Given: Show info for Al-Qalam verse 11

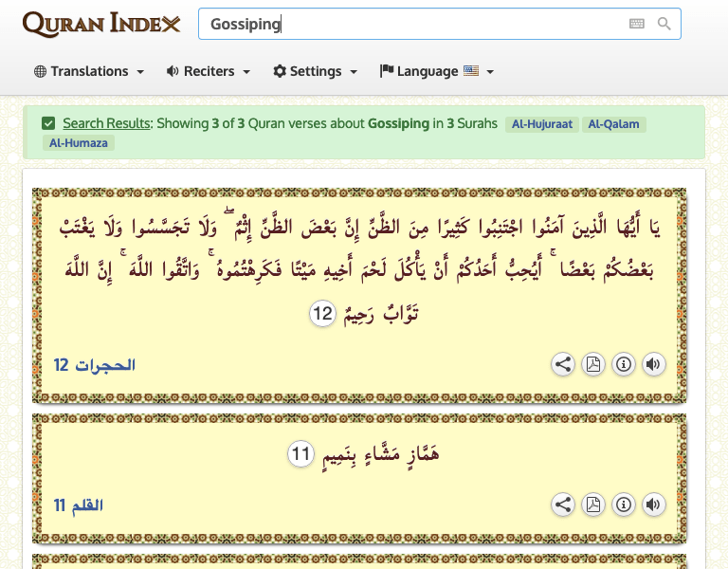Looking at the screenshot, I should click(x=624, y=505).
